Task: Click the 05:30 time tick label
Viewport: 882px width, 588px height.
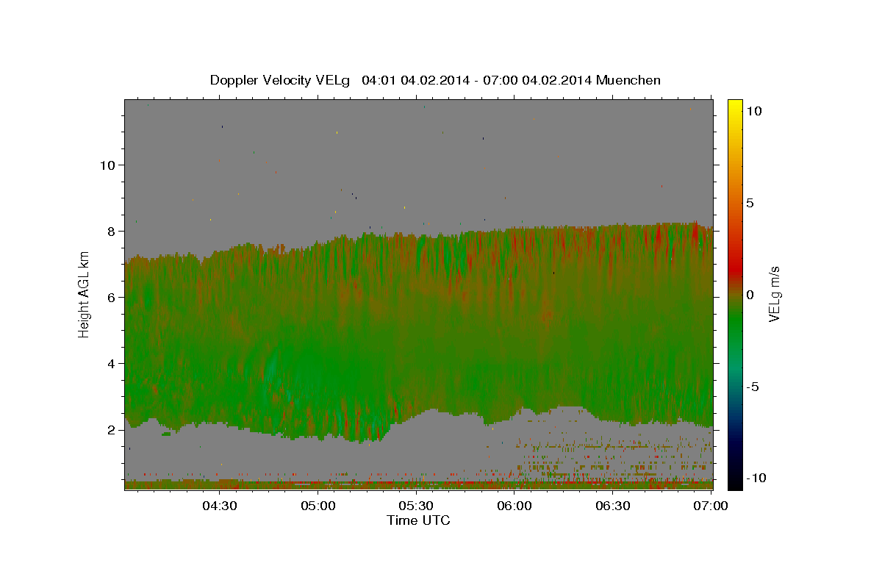Action: (x=416, y=506)
